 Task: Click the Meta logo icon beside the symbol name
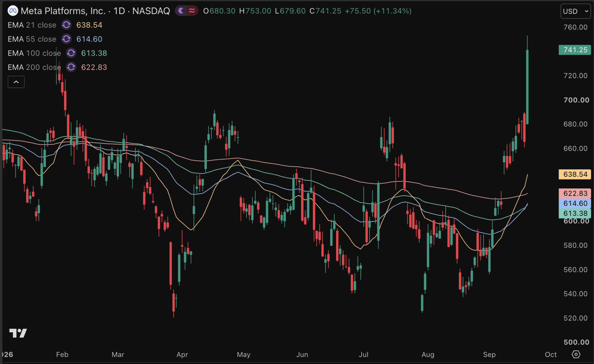tap(13, 11)
